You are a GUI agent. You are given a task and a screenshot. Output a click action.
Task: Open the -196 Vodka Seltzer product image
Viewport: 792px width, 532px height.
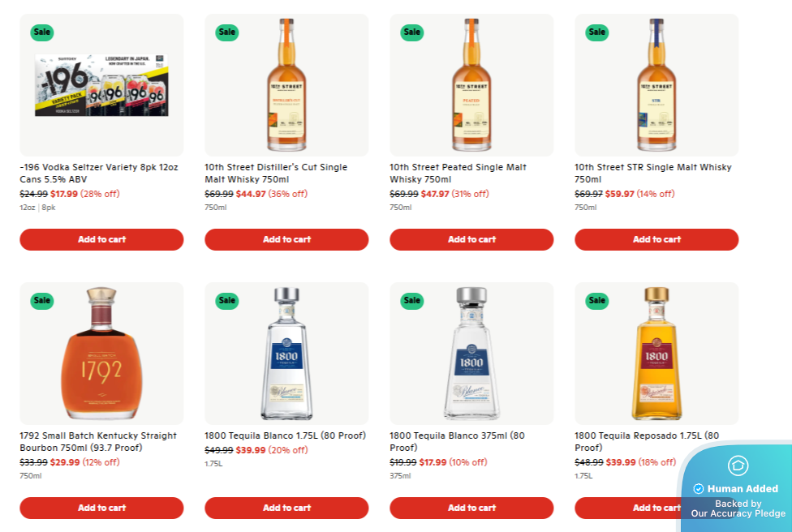coord(101,85)
